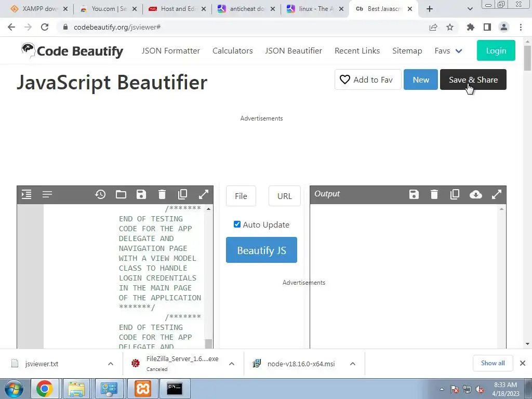Open the node-v18.16.0-x64.msi download
Screen dimensions: 532x399
coord(301,364)
